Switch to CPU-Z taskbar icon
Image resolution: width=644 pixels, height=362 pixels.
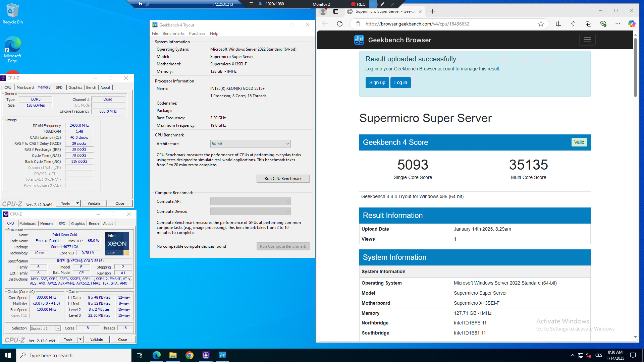(206, 355)
